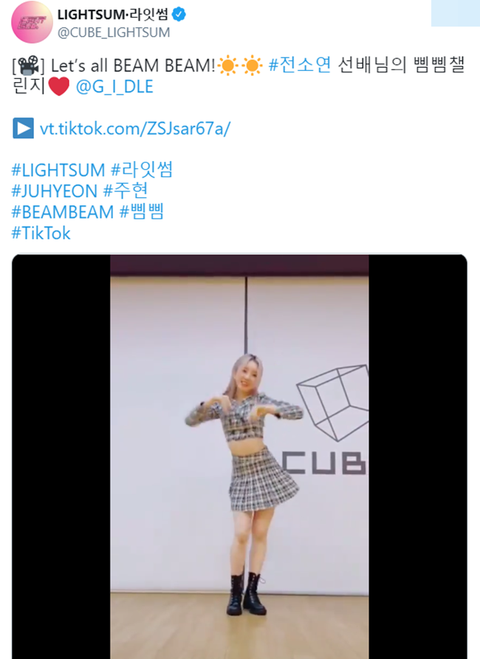The width and height of the screenshot is (480, 659).
Task: Click the first sun emoji
Action: 228,65
